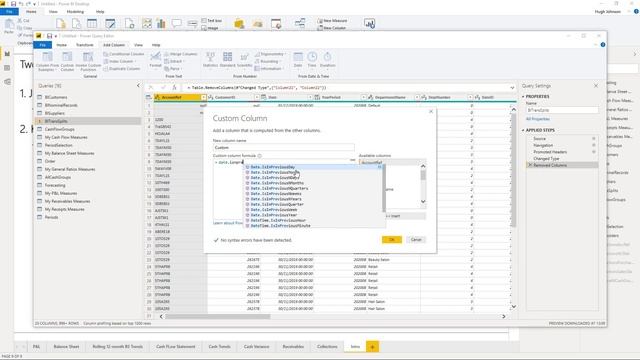This screenshot has width=640, height=360.
Task: Click the Custom Column ribbon icon
Action: tap(67, 62)
